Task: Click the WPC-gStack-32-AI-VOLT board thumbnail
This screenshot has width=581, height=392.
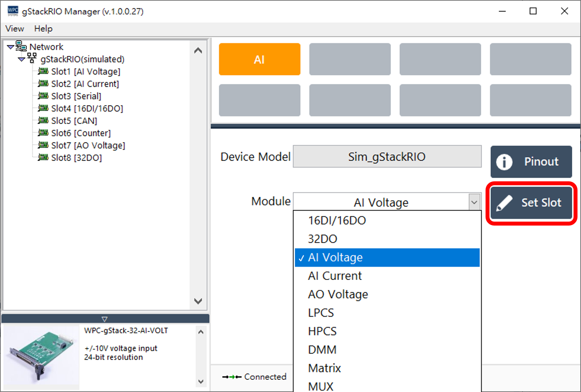Action: [41, 355]
